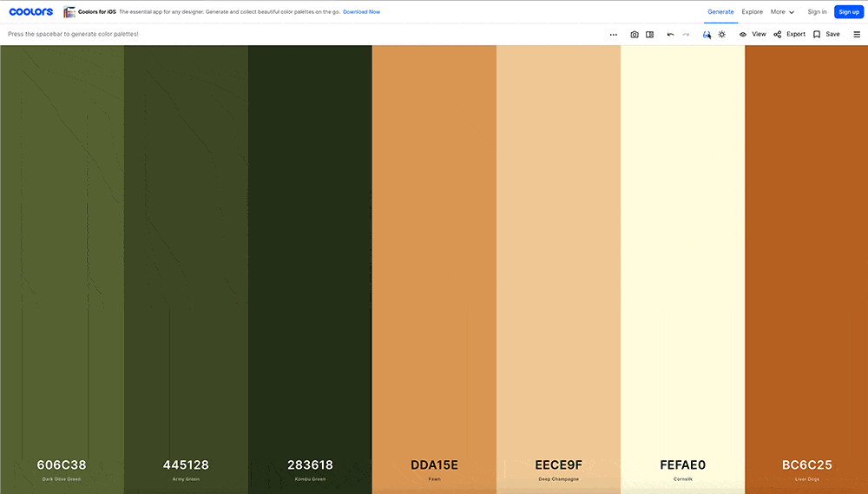Click the 606C38 hex code label
868x494 pixels.
(62, 465)
